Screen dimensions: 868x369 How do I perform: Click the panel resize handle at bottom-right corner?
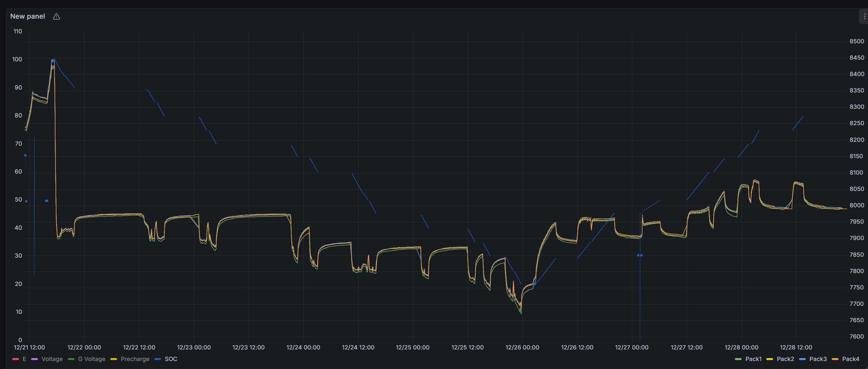tap(866, 367)
